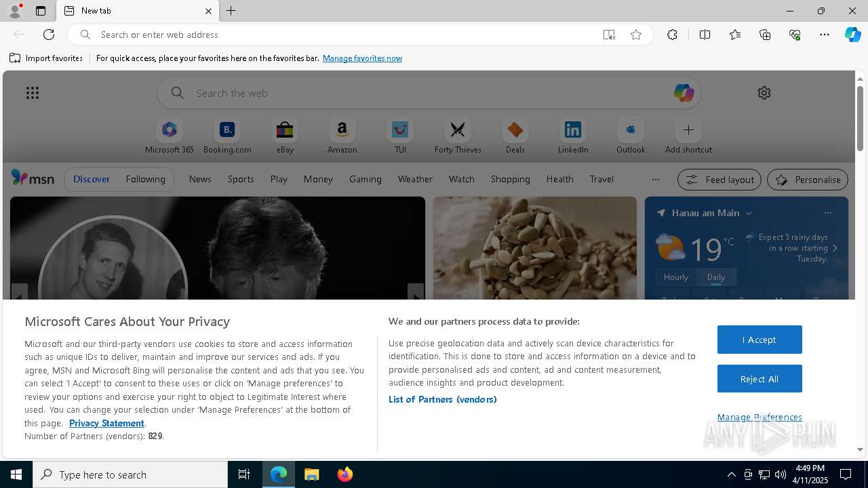The height and width of the screenshot is (488, 868).
Task: Open Favorites hub icon
Action: (735, 35)
